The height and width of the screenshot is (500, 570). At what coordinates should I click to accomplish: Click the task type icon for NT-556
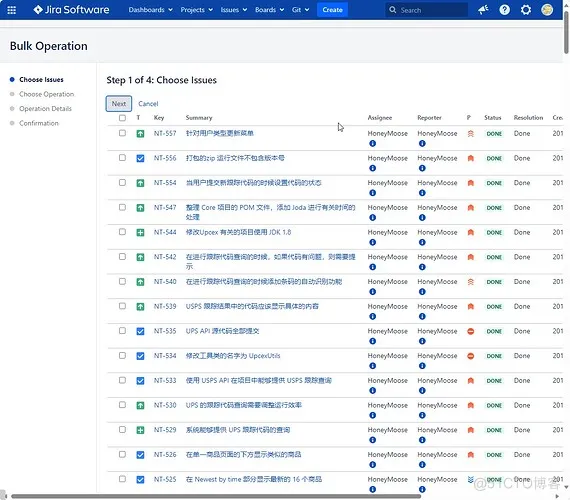click(x=140, y=158)
